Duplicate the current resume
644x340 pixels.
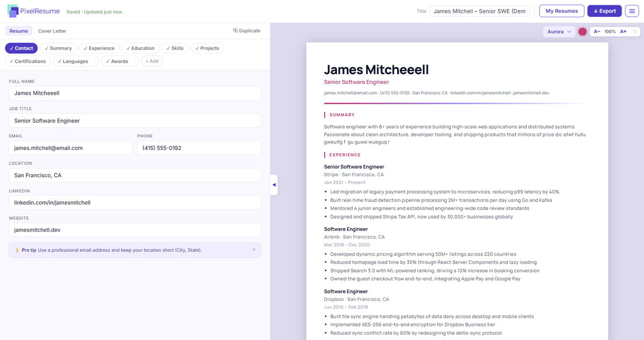pyautogui.click(x=247, y=31)
